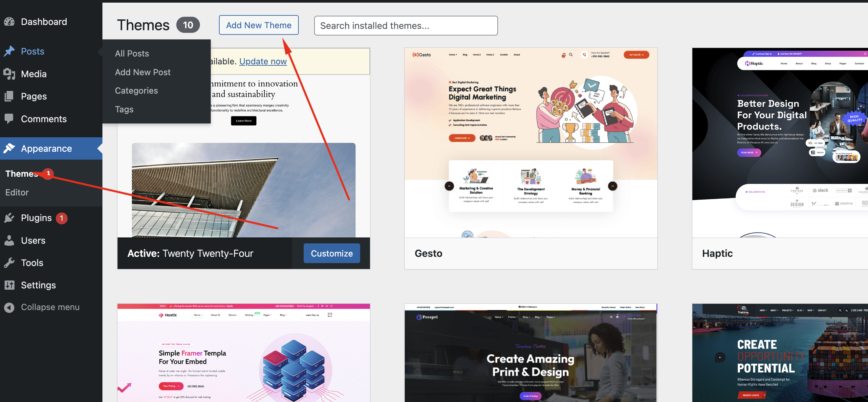Image resolution: width=868 pixels, height=402 pixels.
Task: Click the search installed themes field
Action: (x=406, y=25)
